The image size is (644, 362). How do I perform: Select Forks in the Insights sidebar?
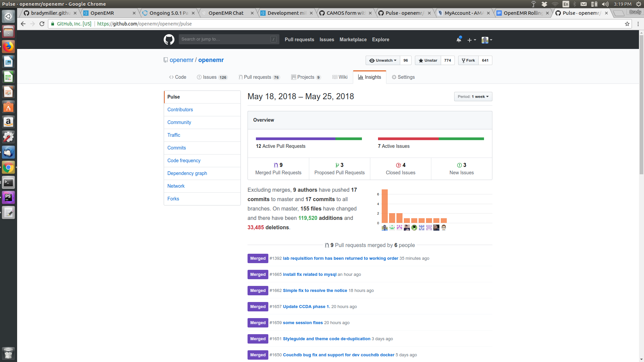click(202, 199)
